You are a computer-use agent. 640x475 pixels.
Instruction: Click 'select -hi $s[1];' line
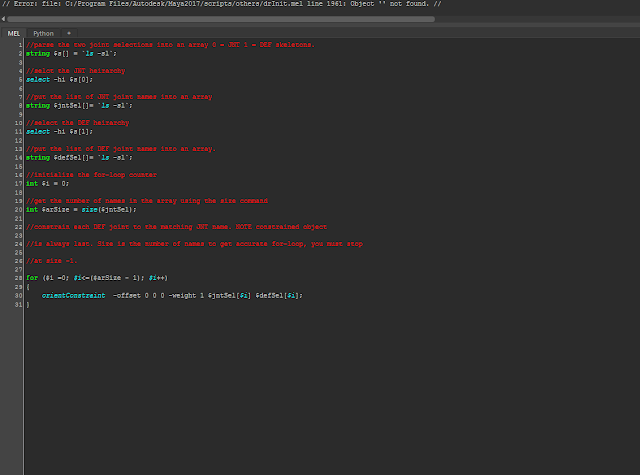coord(59,132)
